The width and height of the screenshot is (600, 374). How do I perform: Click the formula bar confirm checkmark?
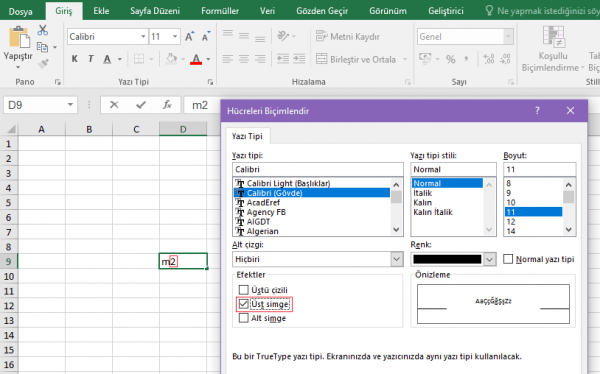tap(141, 105)
